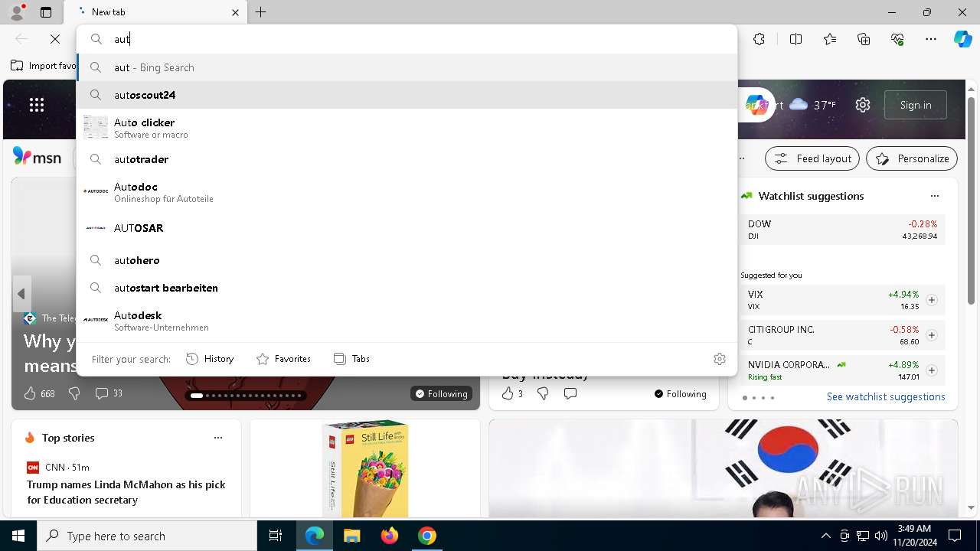Open Copilot sidebar icon
Viewport: 980px width, 551px height.
(962, 39)
